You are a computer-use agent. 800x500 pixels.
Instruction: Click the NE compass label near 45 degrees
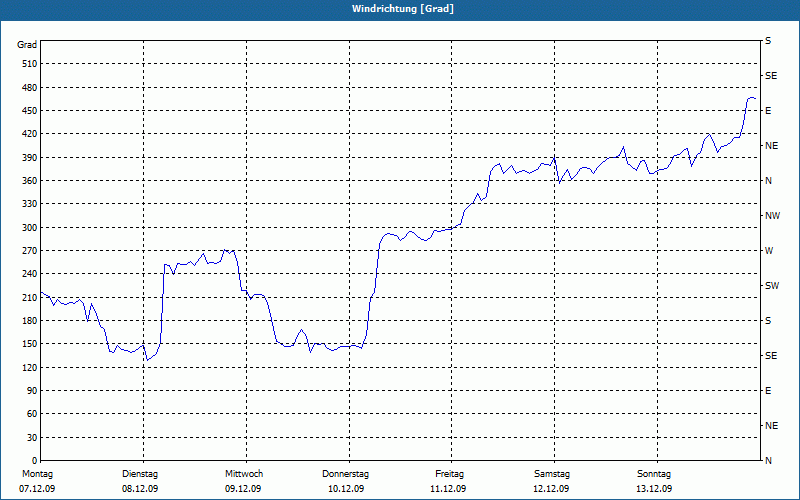pyautogui.click(x=772, y=426)
